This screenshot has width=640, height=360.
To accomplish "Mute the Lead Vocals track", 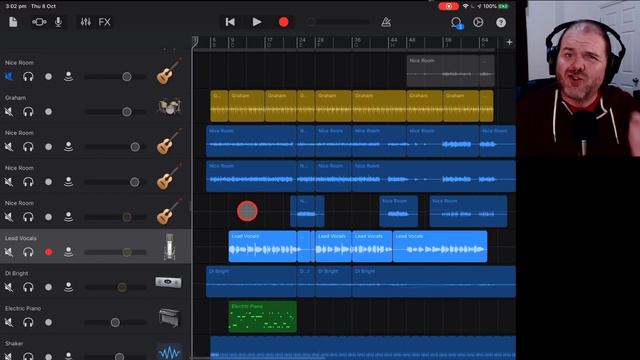I will tap(9, 252).
